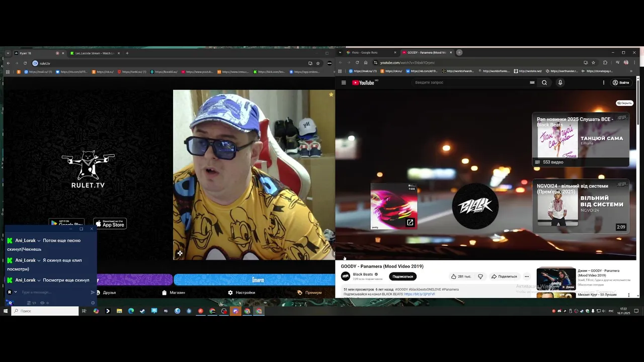Open tab search dropdown in YouTube window

point(341,52)
